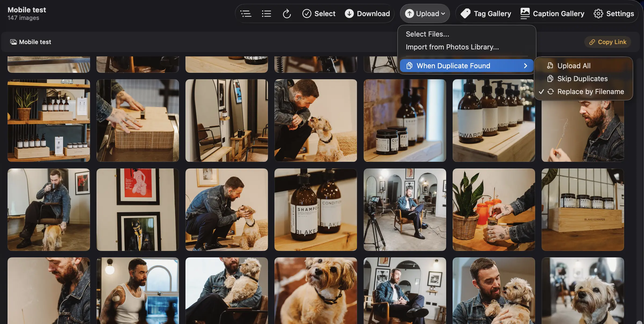Screen dimensions: 644x324
Task: Open Settings via gear icon
Action: coord(598,14)
